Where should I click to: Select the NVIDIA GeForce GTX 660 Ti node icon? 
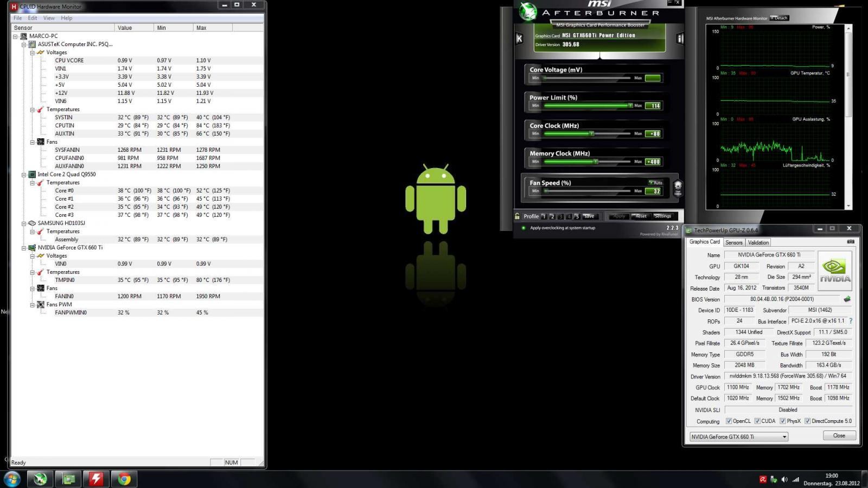tap(32, 248)
